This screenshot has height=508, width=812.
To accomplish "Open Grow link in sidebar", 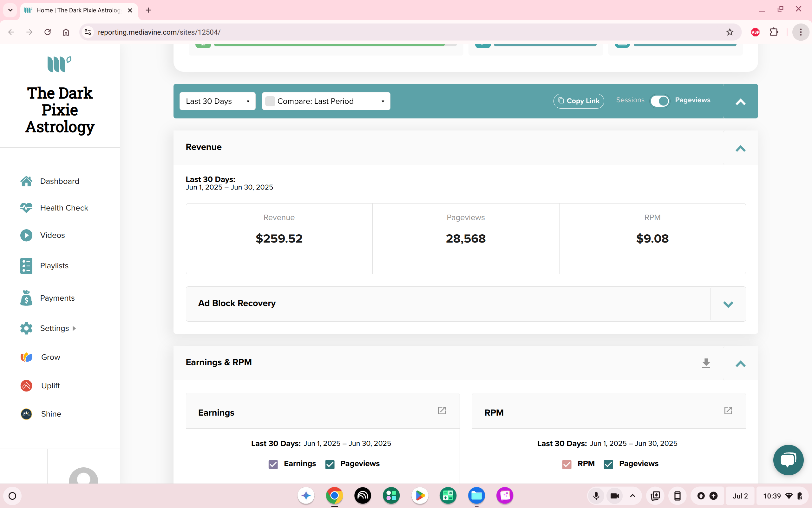I will [x=51, y=357].
